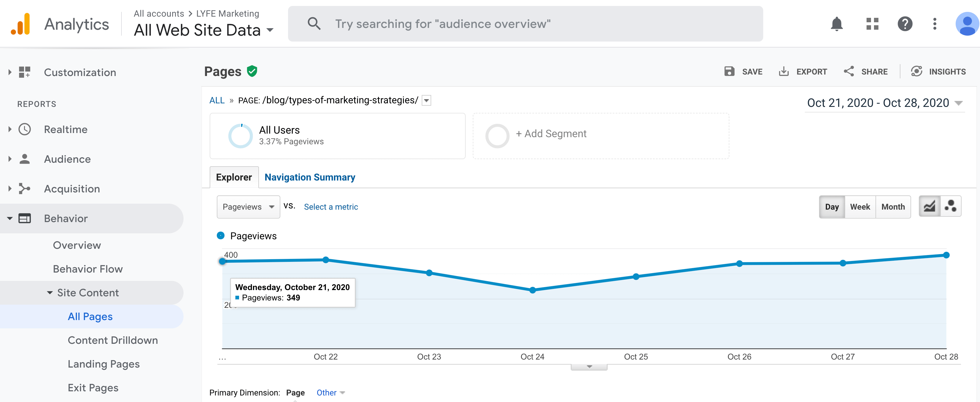Viewport: 980px width, 402px height.
Task: Click the search bar input field
Action: (525, 24)
